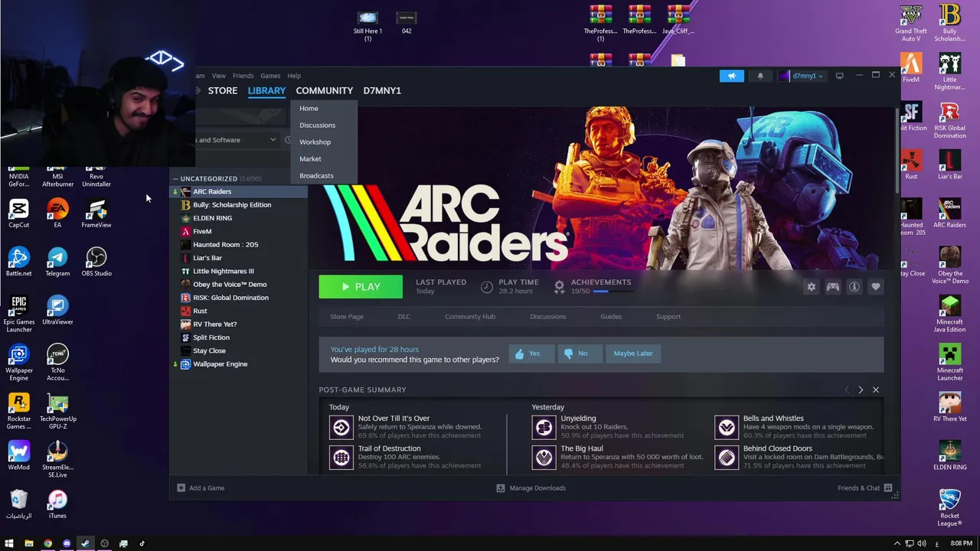Open the Unyielding achievement icon
This screenshot has height=551, width=980.
coord(544,427)
